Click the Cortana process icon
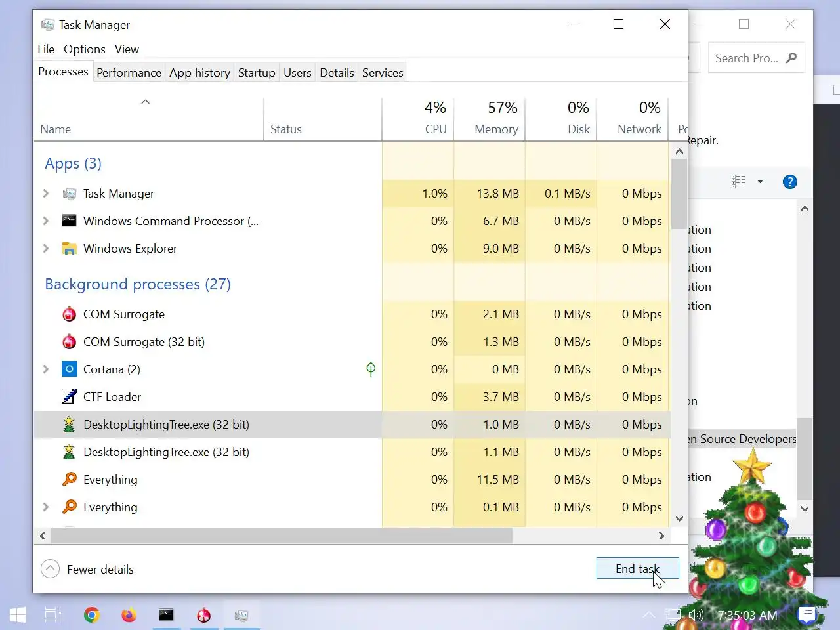 [x=69, y=369]
